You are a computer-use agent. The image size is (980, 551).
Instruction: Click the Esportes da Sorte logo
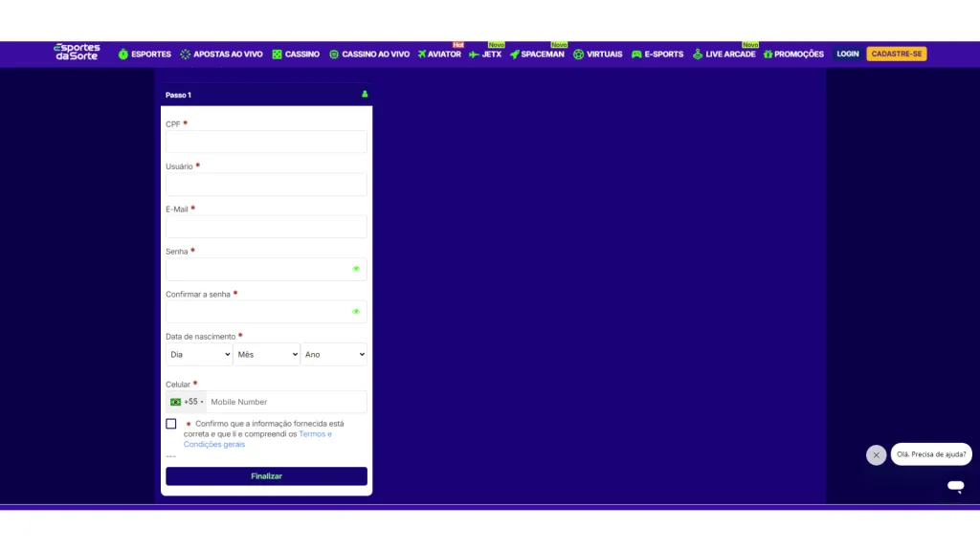[x=77, y=53]
